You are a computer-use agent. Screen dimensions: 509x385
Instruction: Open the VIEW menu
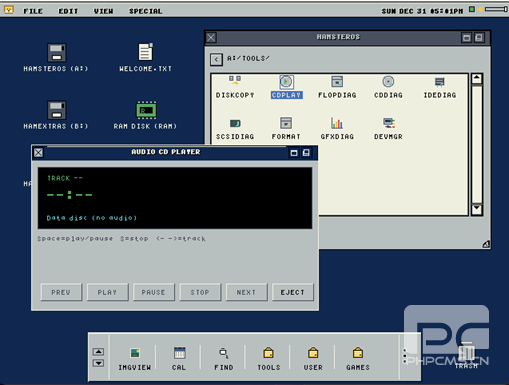(103, 11)
